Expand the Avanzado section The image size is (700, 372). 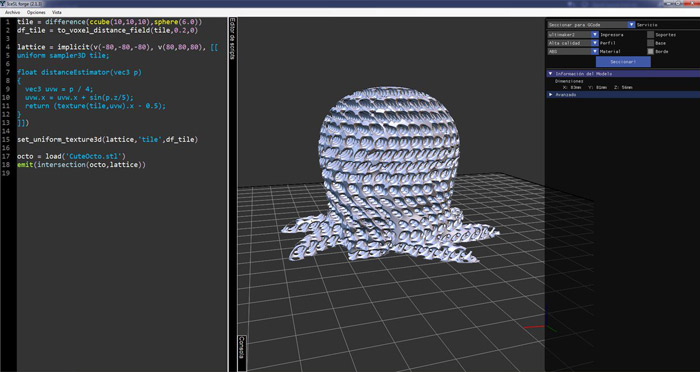pyautogui.click(x=623, y=95)
